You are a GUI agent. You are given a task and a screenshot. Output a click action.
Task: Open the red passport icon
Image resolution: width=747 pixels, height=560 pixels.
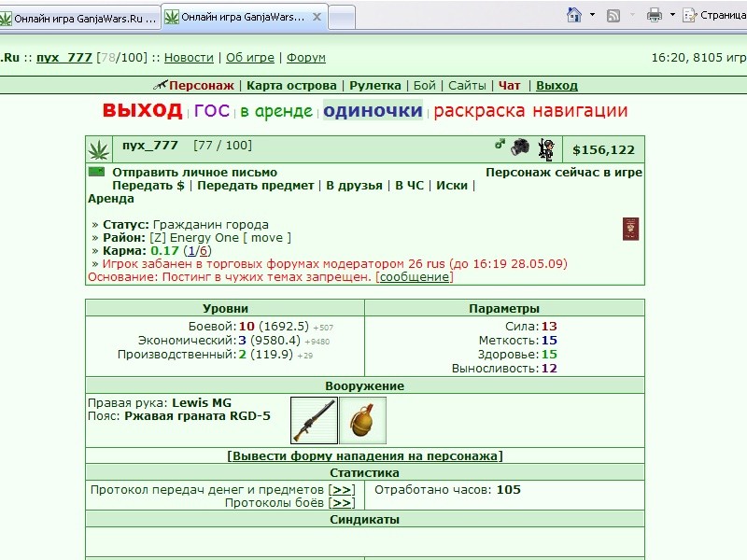[630, 229]
